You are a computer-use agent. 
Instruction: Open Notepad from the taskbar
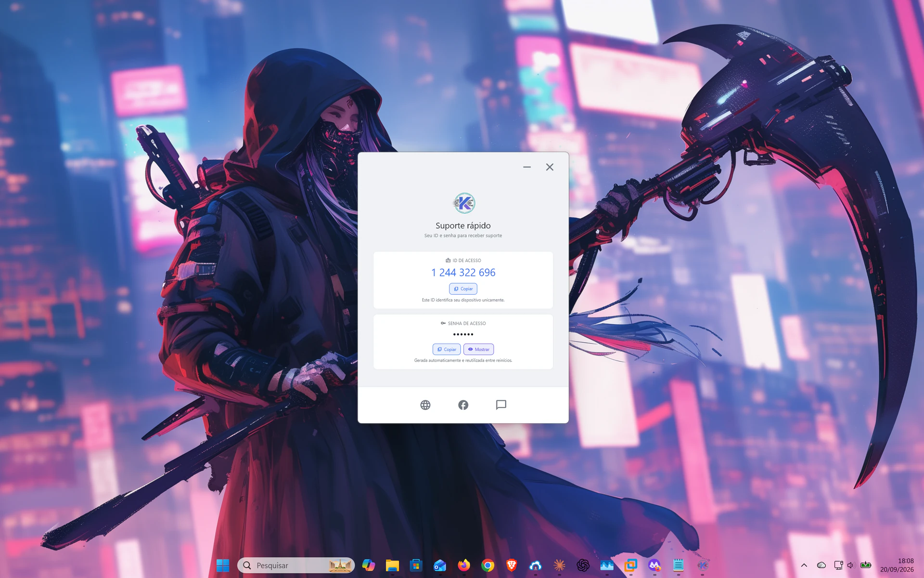[678, 565]
